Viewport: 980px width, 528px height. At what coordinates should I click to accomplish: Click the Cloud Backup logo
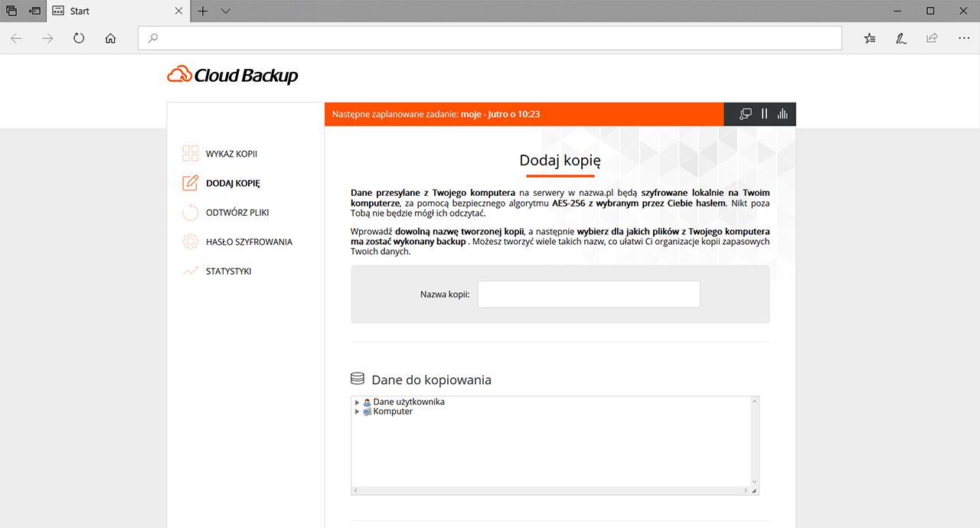tap(233, 74)
